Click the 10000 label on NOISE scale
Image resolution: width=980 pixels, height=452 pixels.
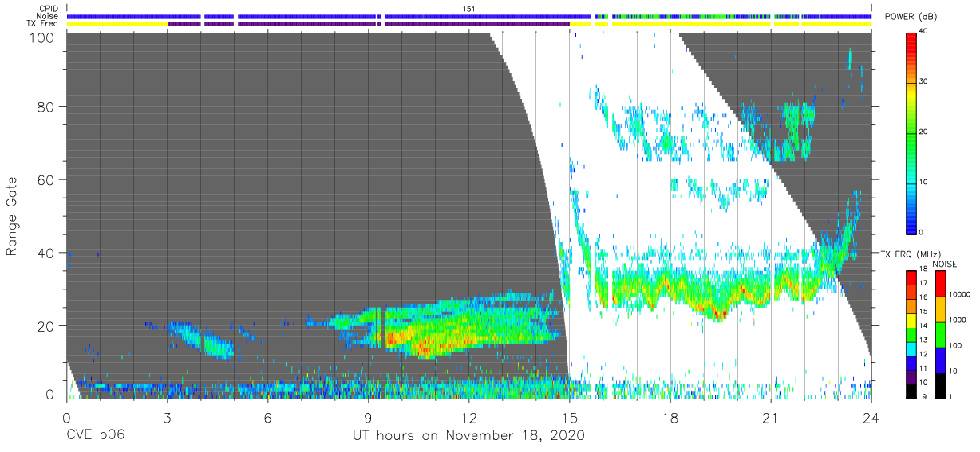click(x=961, y=293)
